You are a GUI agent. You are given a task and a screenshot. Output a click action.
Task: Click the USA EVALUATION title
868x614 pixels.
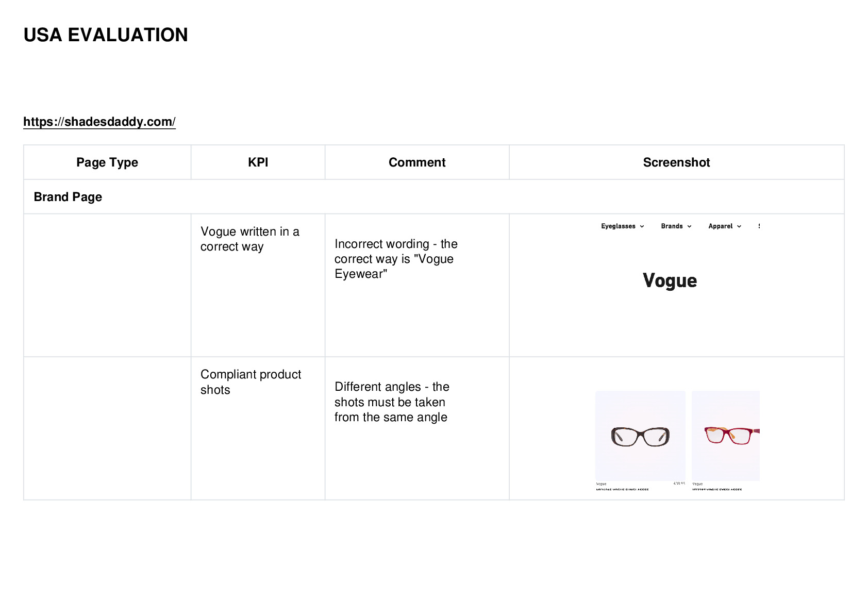106,35
